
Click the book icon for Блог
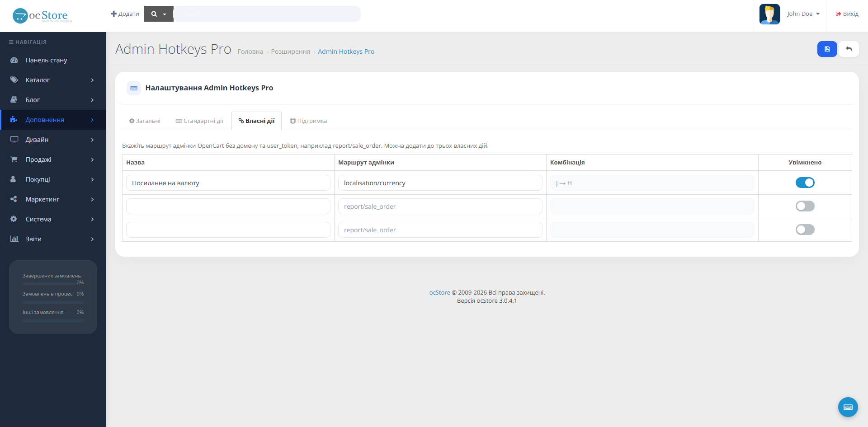(x=14, y=100)
